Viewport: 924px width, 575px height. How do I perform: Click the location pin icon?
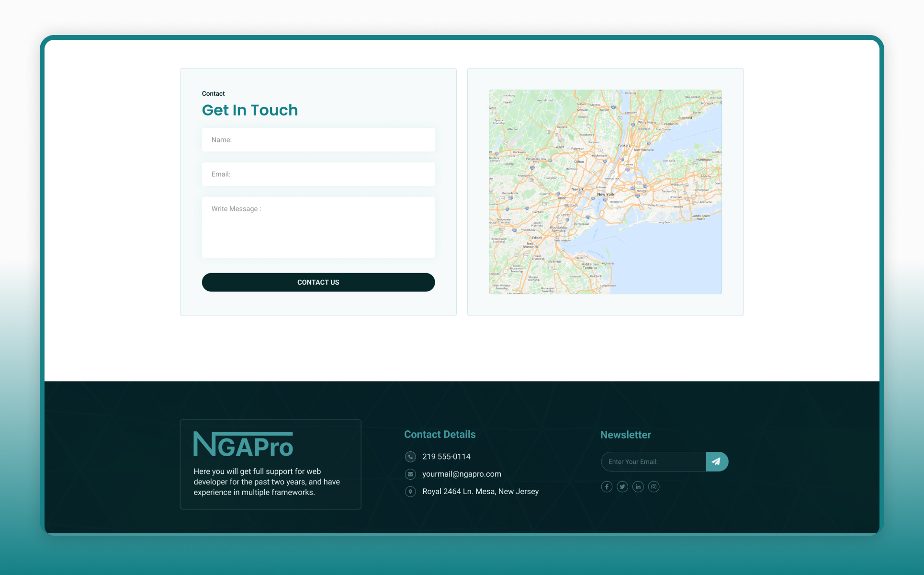coord(410,492)
